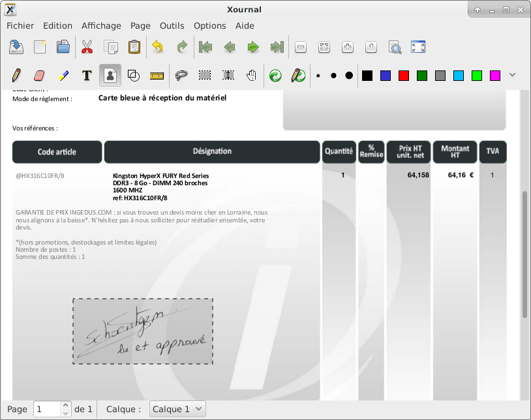
Task: Open the Fichier menu
Action: 20,25
